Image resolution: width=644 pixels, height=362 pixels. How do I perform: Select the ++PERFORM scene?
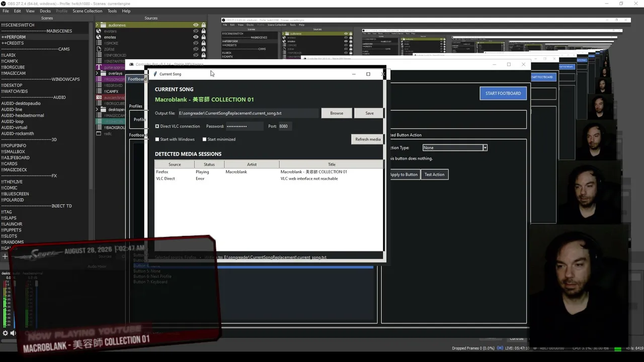[x=45, y=37]
